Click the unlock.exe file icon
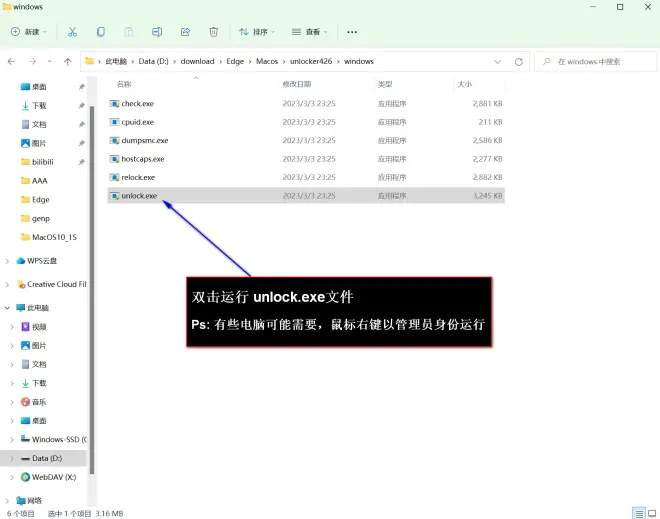The height and width of the screenshot is (519, 660). click(114, 196)
